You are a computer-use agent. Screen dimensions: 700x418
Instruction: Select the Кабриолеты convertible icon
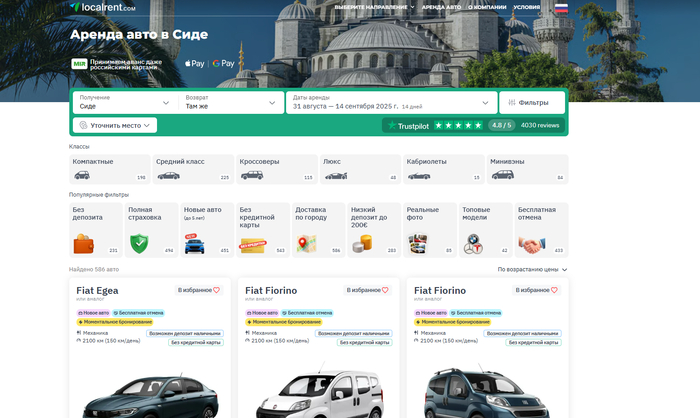click(x=419, y=176)
